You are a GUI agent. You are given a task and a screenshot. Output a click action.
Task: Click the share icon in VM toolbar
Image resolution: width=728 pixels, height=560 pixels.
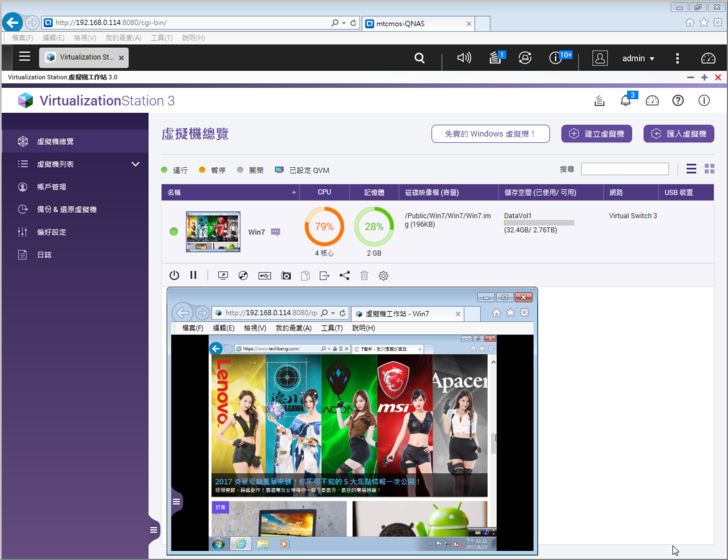344,275
